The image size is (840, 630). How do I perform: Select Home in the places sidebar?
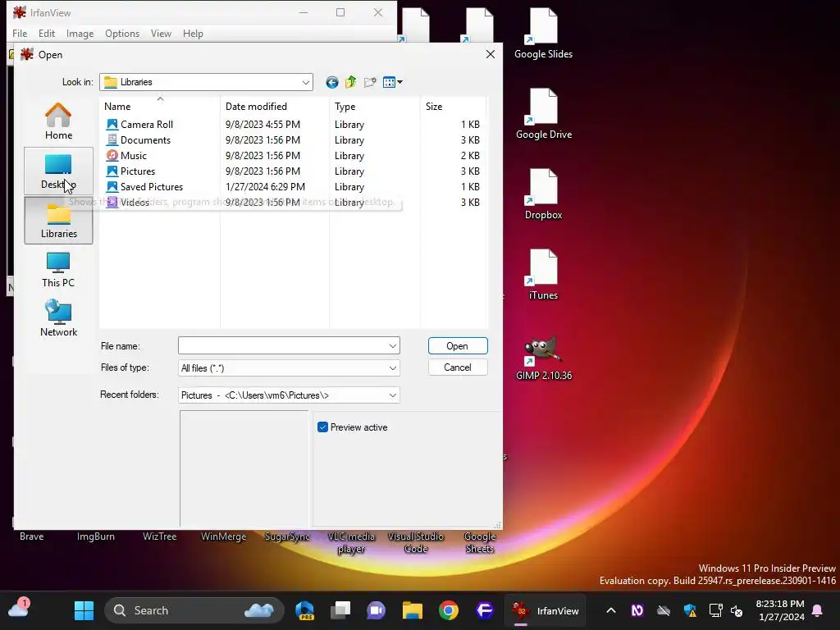tap(58, 121)
